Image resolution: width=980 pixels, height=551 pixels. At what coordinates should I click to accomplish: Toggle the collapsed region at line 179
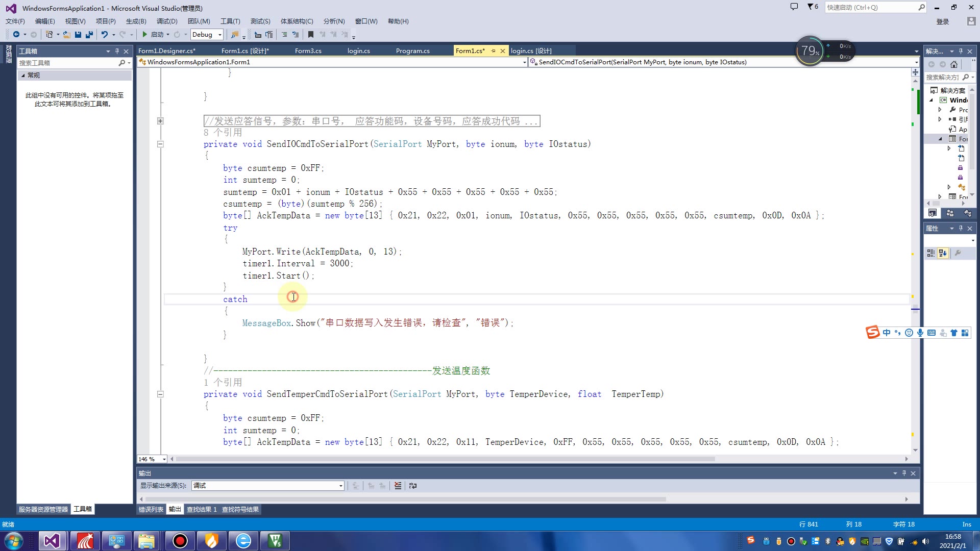point(160,120)
